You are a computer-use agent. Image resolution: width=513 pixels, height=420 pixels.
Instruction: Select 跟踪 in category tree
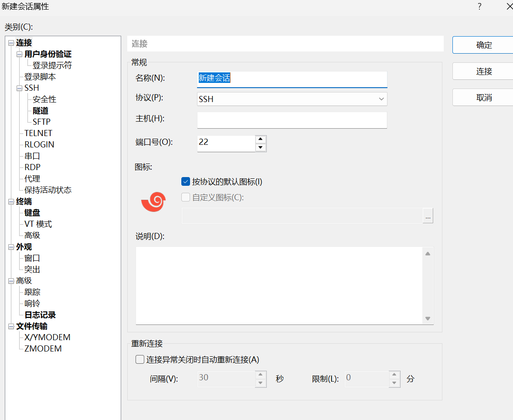click(32, 292)
